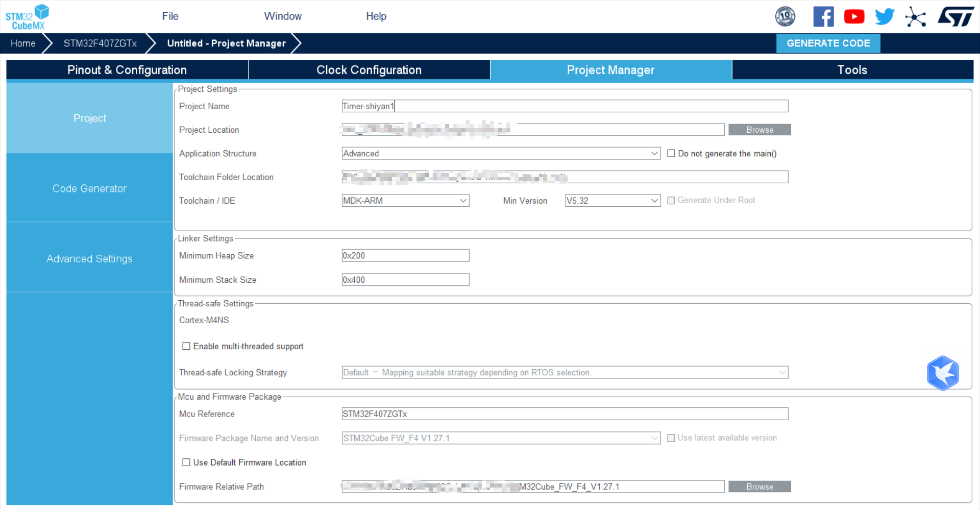Click the STM32CubeMX logo icon
This screenshot has height=511, width=980.
point(27,17)
